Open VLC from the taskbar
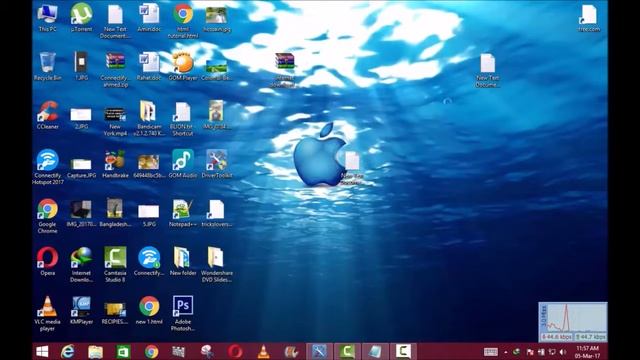 263,351
